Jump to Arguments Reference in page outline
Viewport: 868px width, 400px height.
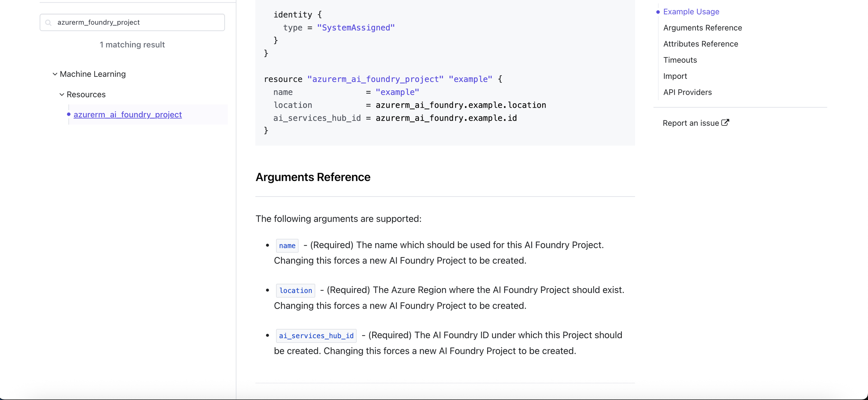(x=702, y=28)
